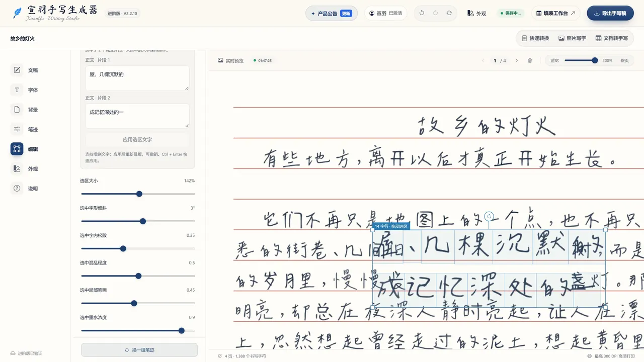The image size is (644, 362).
Task: Choose the 照片写字 mode
Action: pyautogui.click(x=573, y=38)
